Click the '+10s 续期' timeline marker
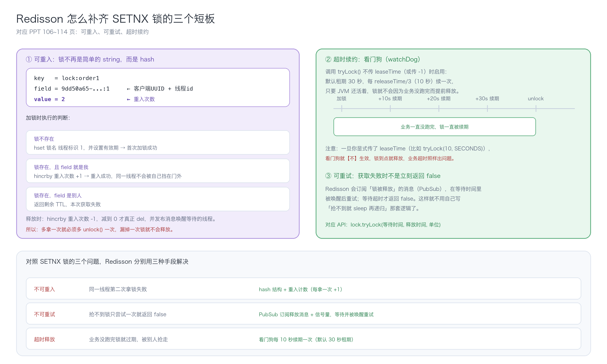 [x=390, y=99]
